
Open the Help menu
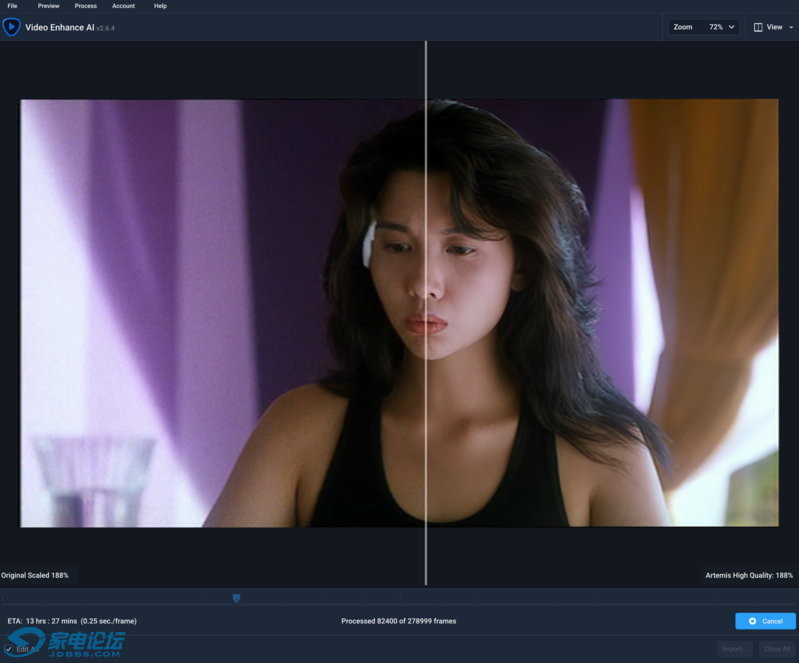tap(161, 6)
